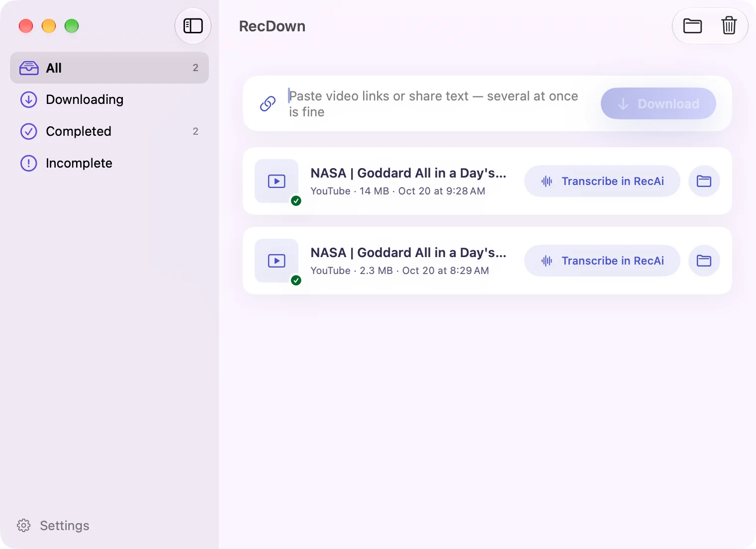Reveal 14 MB video in folder

[x=704, y=181]
